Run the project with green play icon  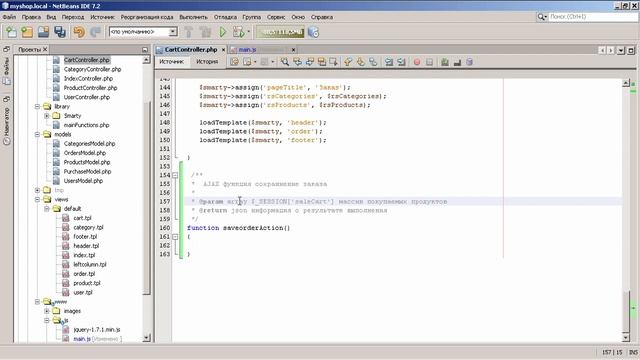pos(222,32)
